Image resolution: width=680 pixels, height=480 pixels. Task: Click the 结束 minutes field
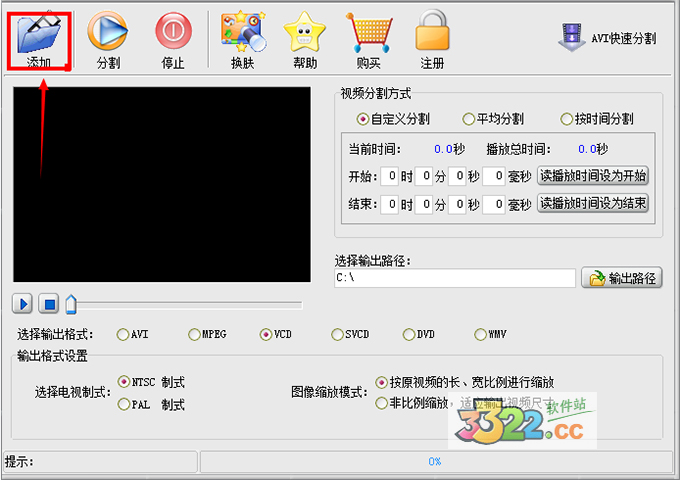tap(424, 204)
